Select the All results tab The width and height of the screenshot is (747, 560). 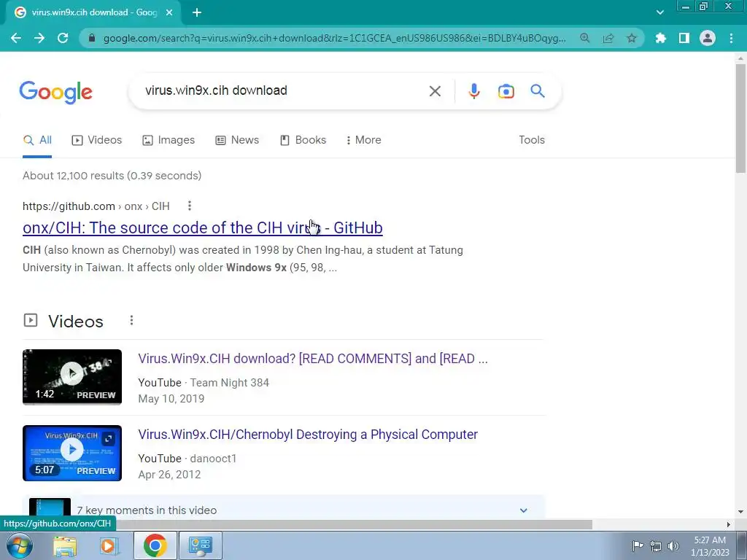click(37, 140)
